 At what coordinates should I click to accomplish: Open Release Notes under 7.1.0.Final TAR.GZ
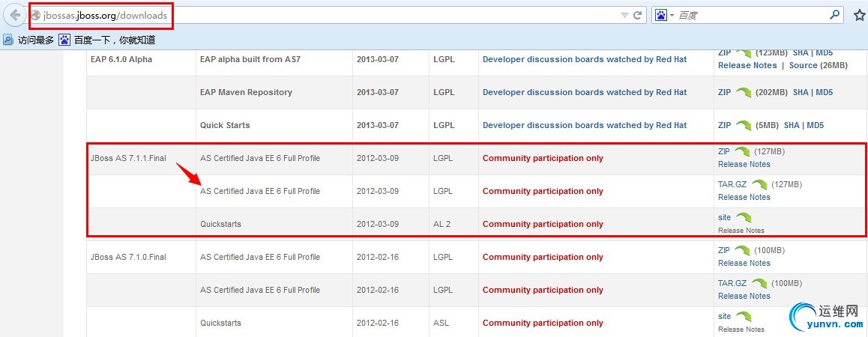point(744,296)
